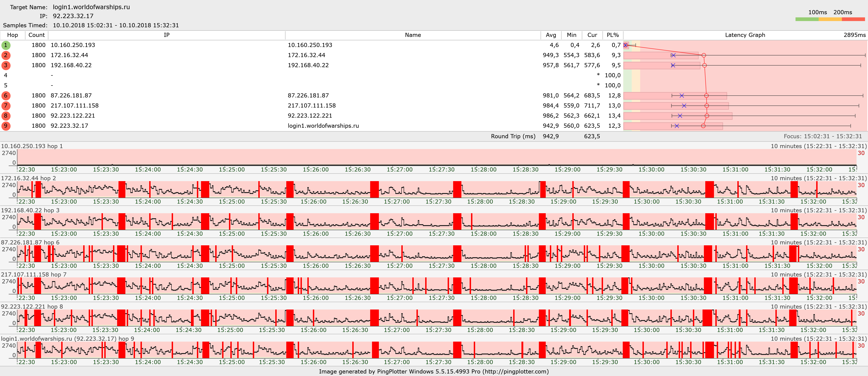Click the PL% column header
This screenshot has height=376, width=868.
[613, 35]
